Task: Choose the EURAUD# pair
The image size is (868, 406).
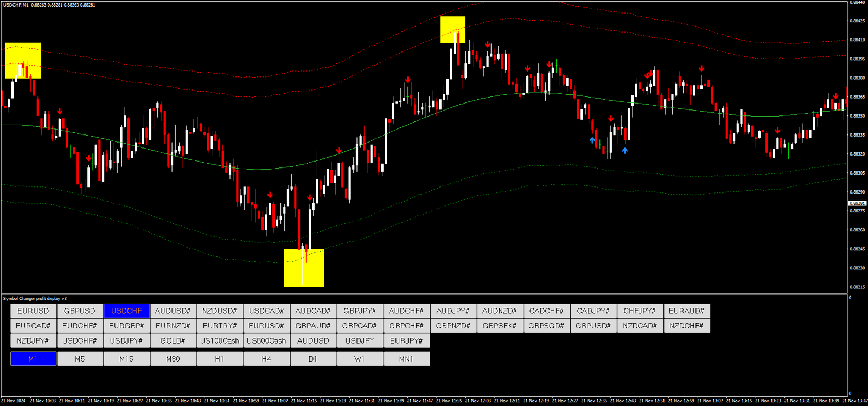Action: coord(686,311)
